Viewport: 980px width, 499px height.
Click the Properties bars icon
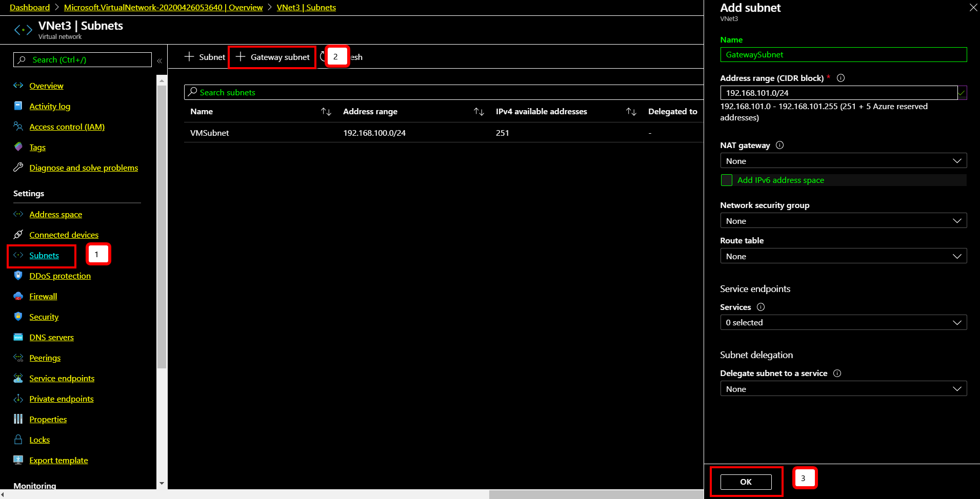pos(18,419)
